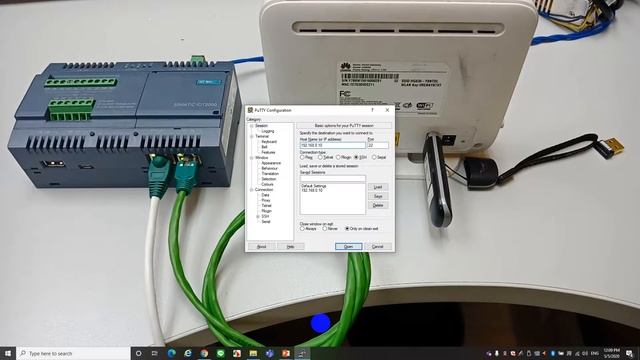Click the Cortana circle icon on taskbar
The image size is (640, 360).
[139, 353]
